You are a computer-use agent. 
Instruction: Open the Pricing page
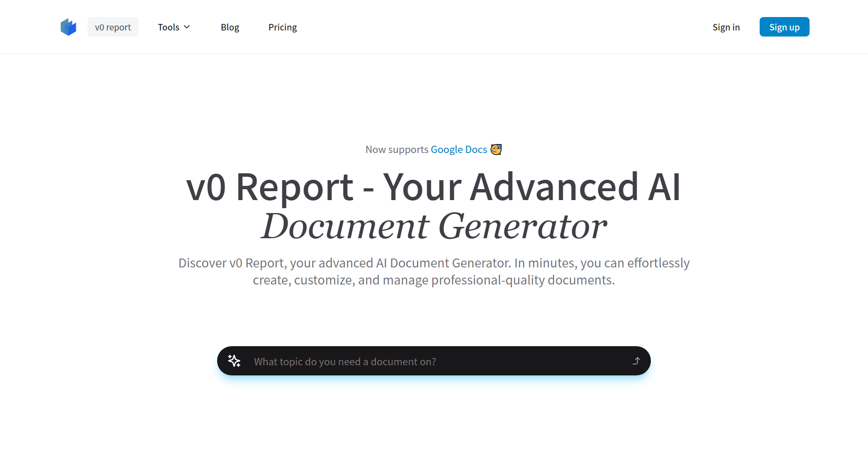coord(282,27)
